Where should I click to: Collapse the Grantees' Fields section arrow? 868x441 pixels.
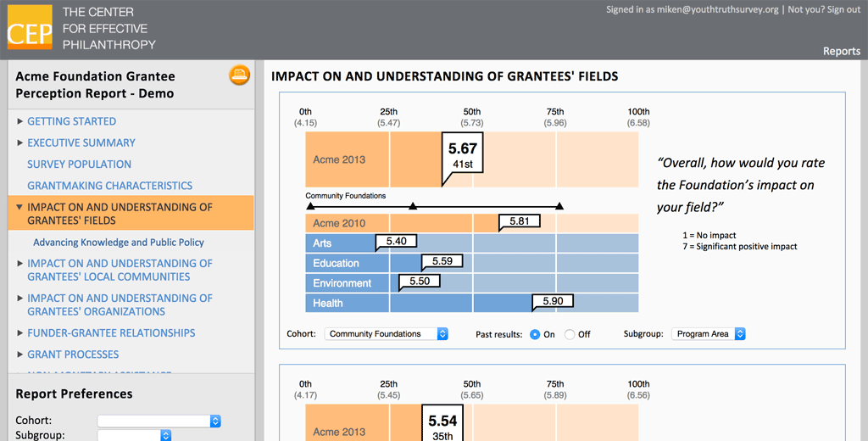[20, 207]
